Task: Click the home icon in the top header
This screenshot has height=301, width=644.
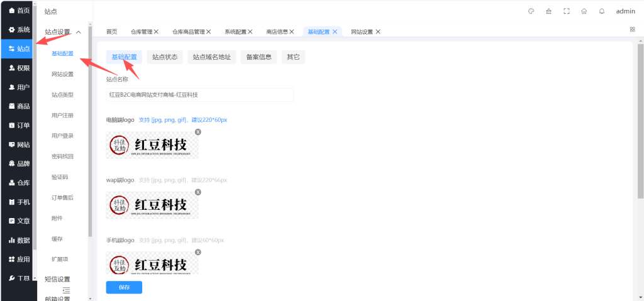Action: pyautogui.click(x=584, y=11)
